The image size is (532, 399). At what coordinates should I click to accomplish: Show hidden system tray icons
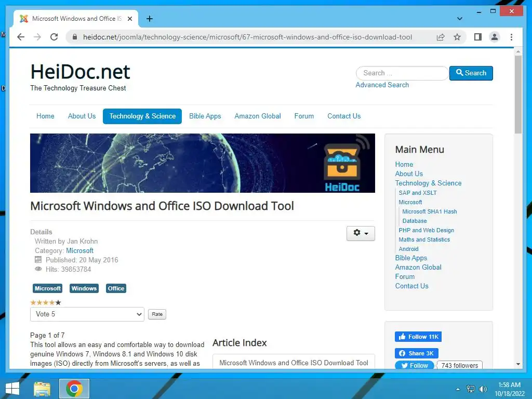458,389
